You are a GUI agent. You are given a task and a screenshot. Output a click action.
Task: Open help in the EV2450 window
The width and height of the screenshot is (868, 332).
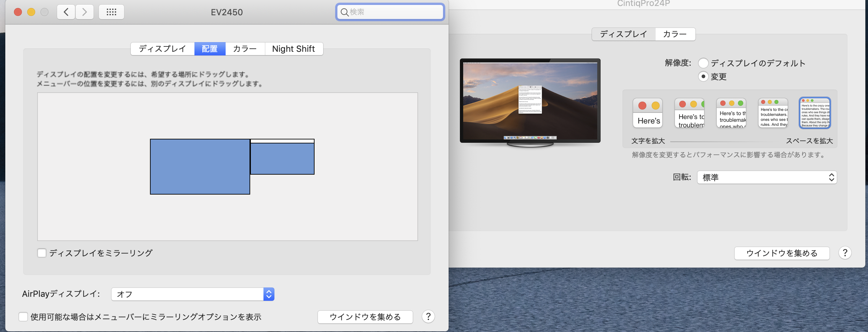428,316
